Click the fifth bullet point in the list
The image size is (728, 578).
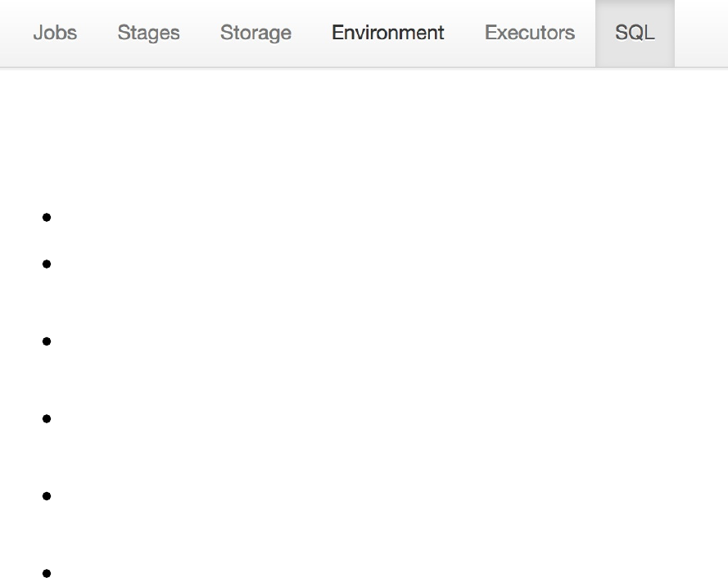pos(47,496)
